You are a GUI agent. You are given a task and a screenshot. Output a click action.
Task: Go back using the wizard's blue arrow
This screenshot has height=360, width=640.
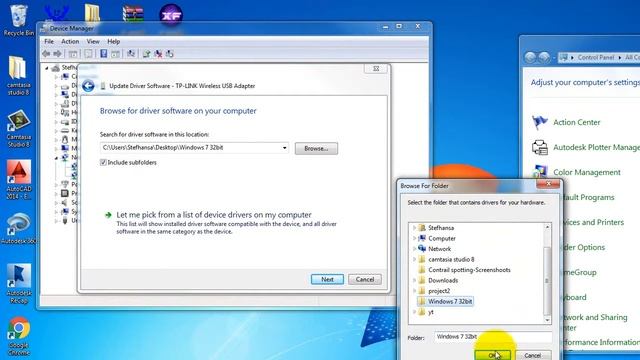pyautogui.click(x=88, y=86)
